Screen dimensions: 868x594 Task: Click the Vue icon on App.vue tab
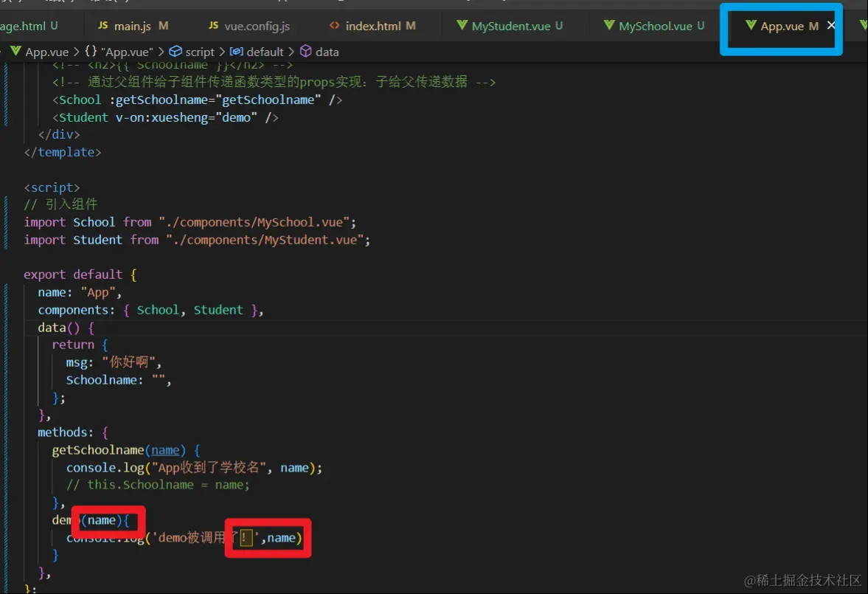click(751, 25)
